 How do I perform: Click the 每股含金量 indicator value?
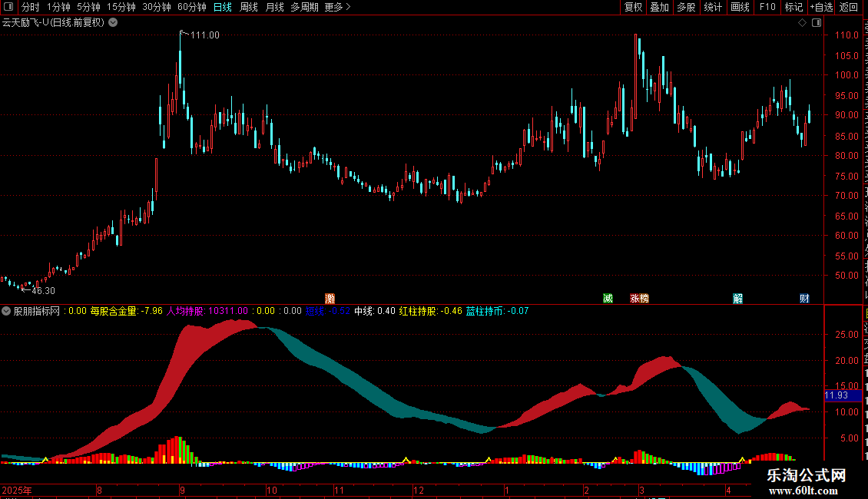127,311
